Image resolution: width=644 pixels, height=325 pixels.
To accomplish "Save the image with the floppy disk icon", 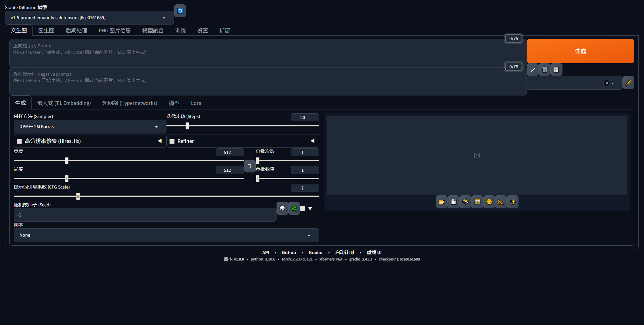I will [x=453, y=202].
